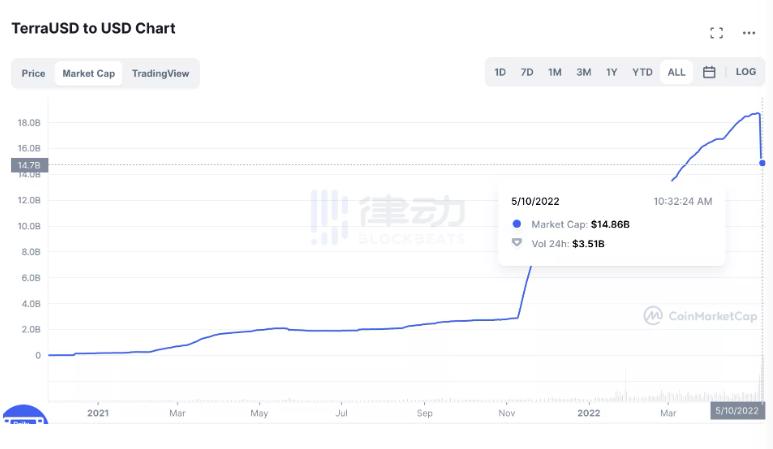This screenshot has height=449, width=773.
Task: Switch to the TradingView tab
Action: click(x=160, y=73)
